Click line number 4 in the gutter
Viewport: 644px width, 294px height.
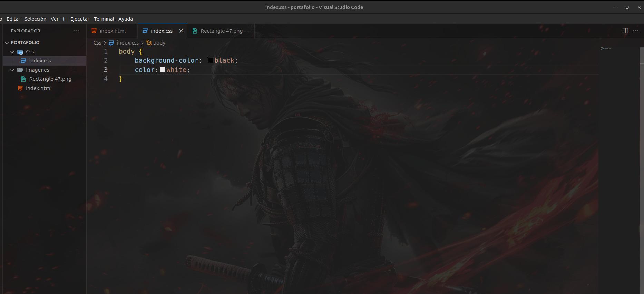click(x=106, y=79)
